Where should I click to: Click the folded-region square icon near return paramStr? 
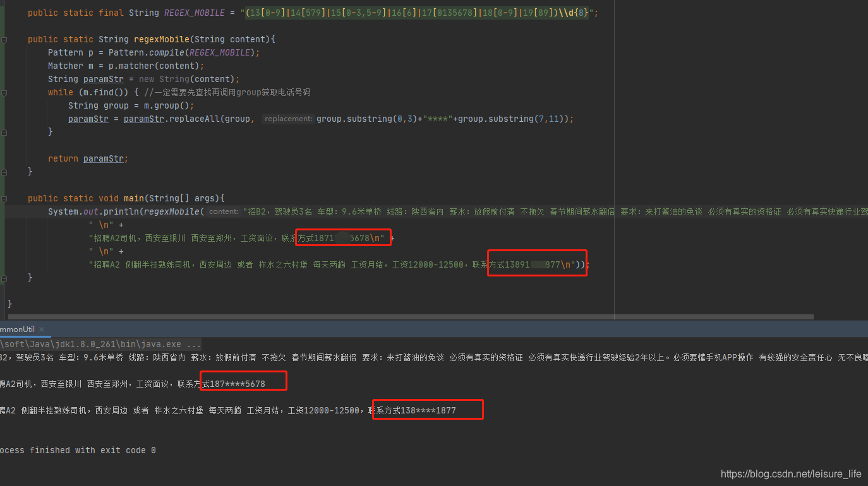[4, 133]
